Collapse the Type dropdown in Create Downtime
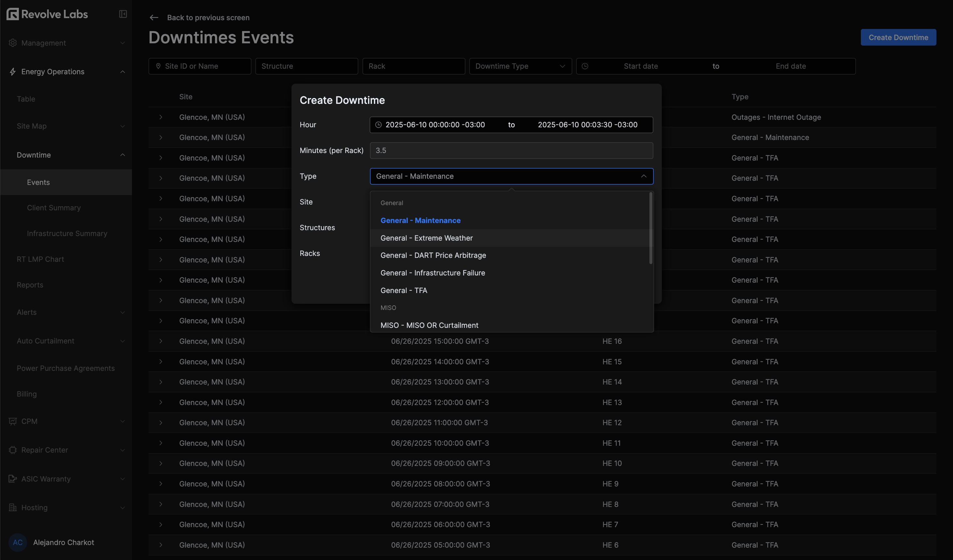Viewport: 953px width, 560px height. tap(644, 176)
